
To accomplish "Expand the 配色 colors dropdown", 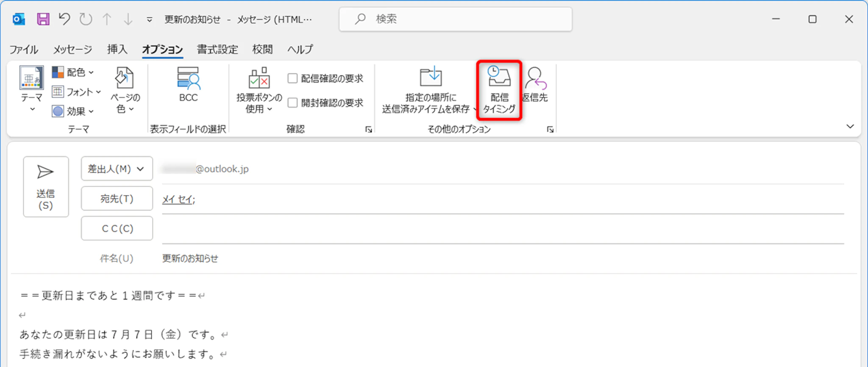I will point(73,72).
